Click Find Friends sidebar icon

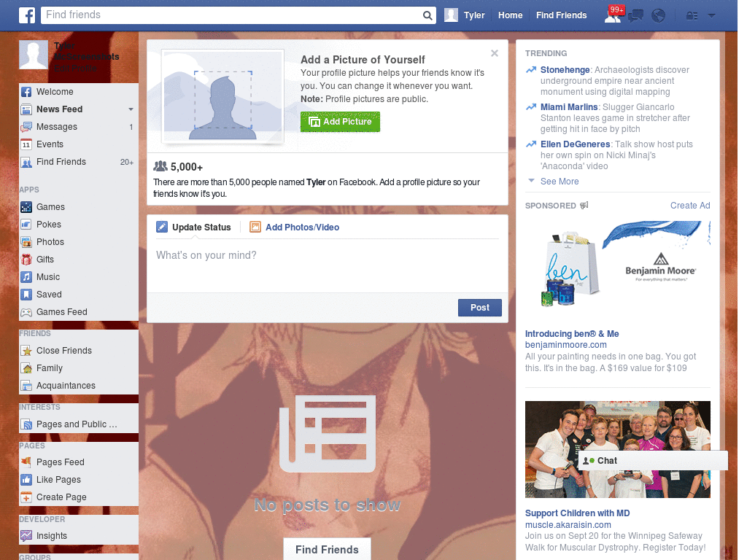point(26,162)
